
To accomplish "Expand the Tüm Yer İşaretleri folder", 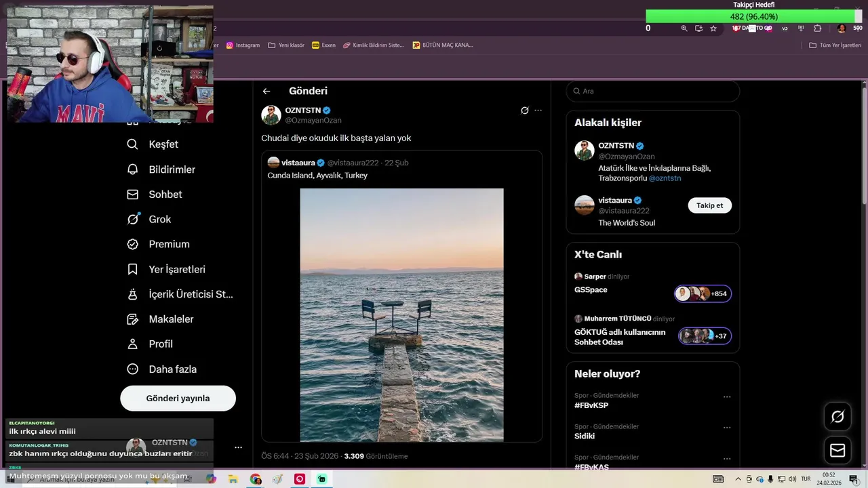I will pyautogui.click(x=835, y=45).
